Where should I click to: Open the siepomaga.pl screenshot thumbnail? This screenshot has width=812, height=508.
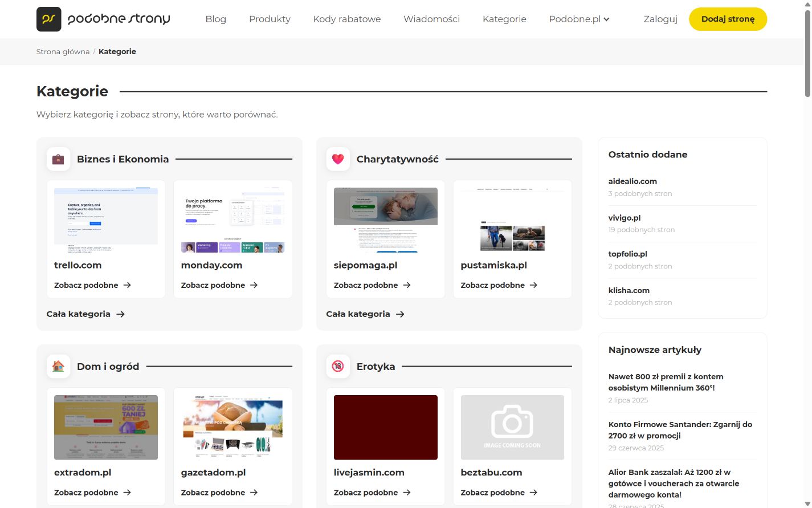pos(386,220)
